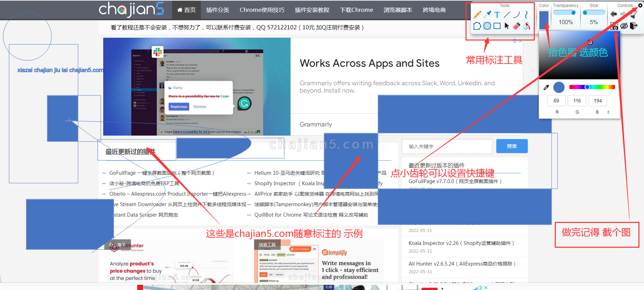
Task: Click the hue spectrum slider
Action: point(592,87)
